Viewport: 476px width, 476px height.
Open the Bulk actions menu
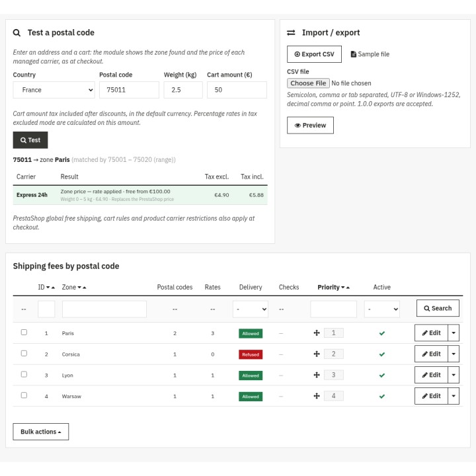pyautogui.click(x=41, y=432)
